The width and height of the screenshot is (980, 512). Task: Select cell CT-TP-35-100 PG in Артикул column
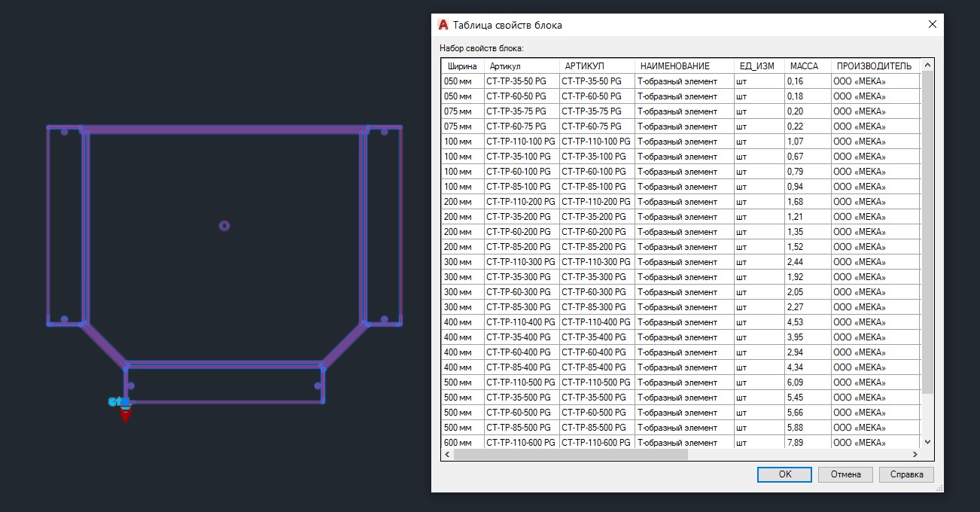522,157
